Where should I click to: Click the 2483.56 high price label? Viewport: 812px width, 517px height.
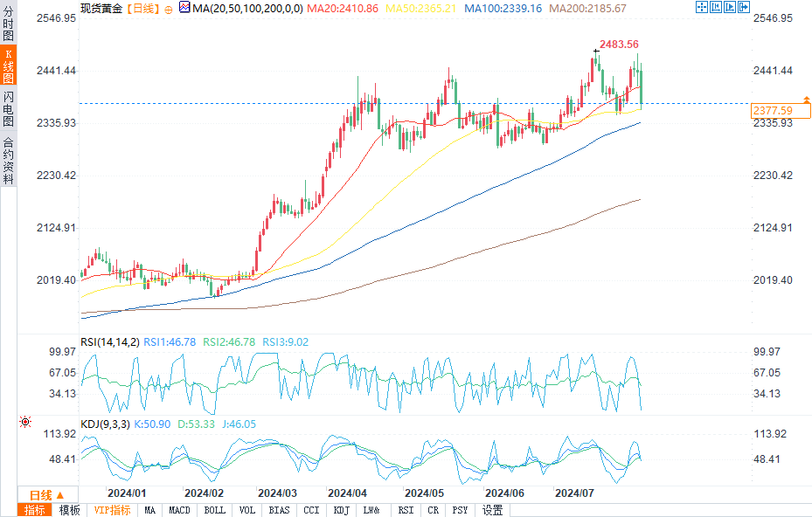619,45
